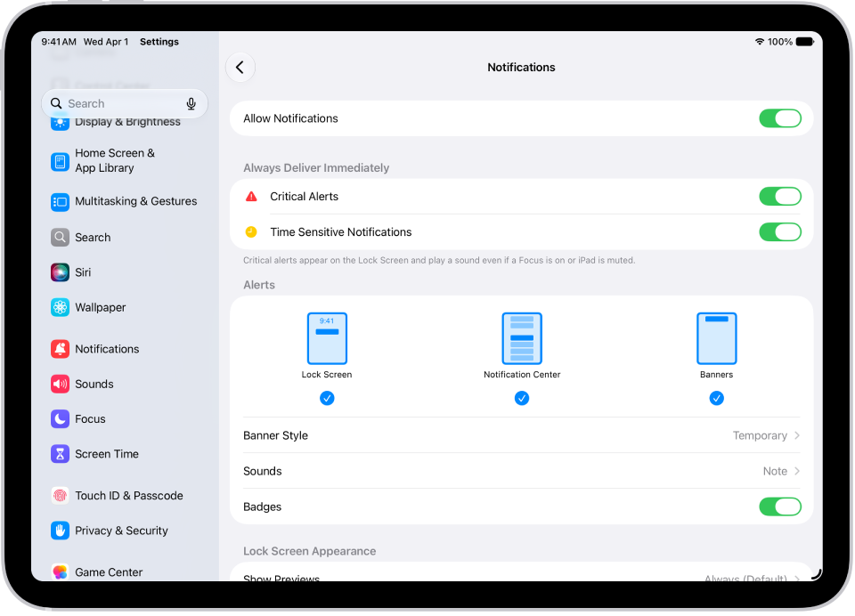855x616 pixels.
Task: Click 'Badges' label text
Action: point(262,507)
